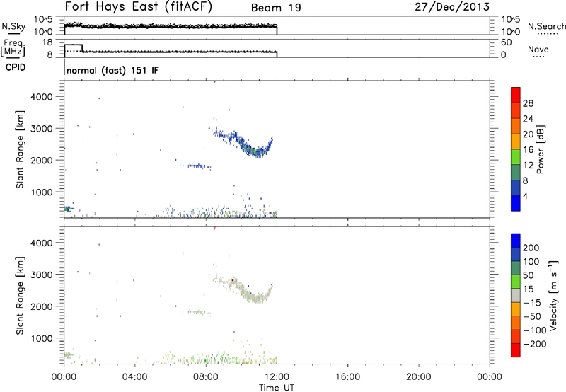
Task: Click the plot title 'Fort Hays East (fitACF)'
Action: click(x=139, y=6)
